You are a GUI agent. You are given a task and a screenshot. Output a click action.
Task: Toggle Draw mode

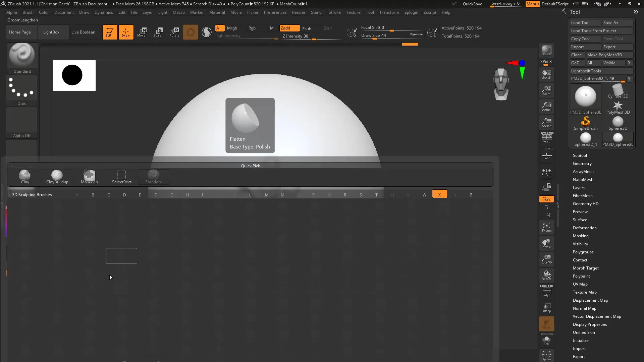[126, 32]
